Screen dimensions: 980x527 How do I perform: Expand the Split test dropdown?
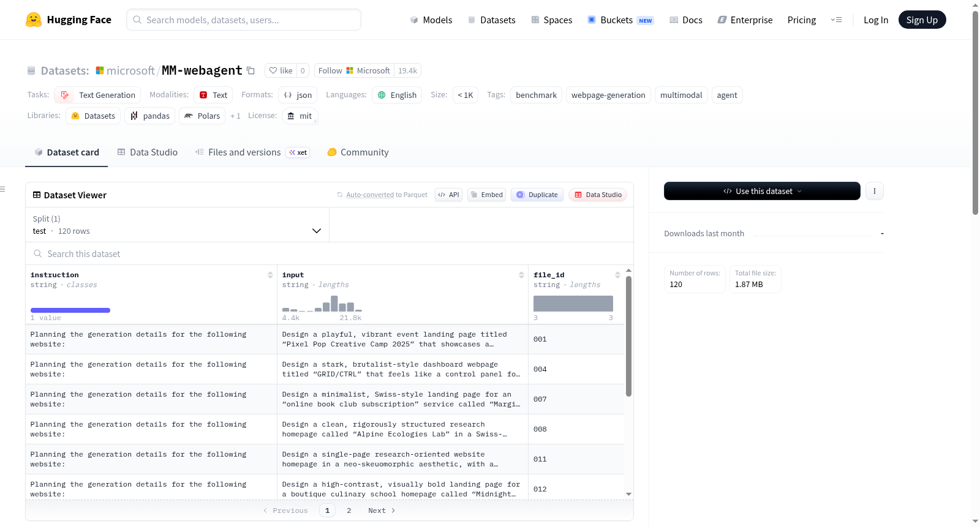(177, 225)
